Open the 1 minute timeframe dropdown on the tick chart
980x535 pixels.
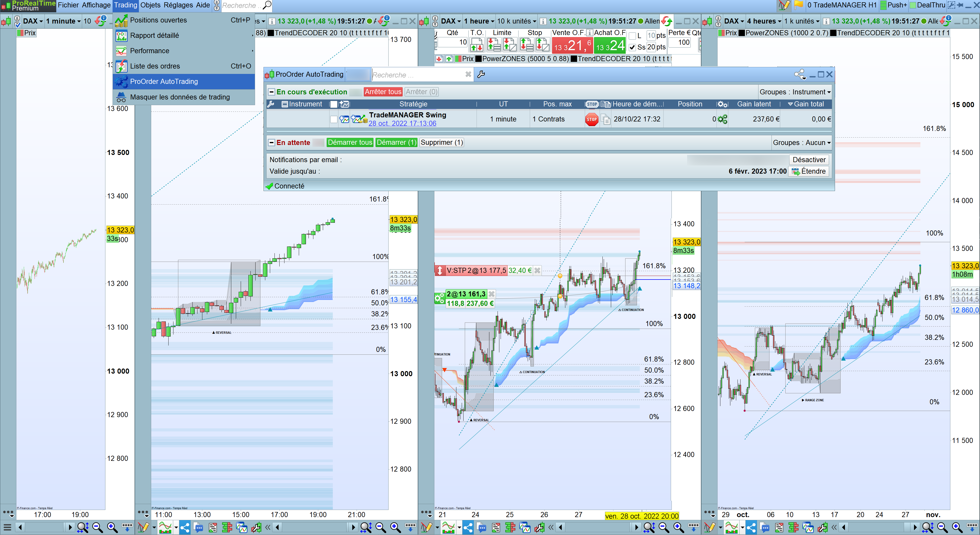(x=63, y=21)
